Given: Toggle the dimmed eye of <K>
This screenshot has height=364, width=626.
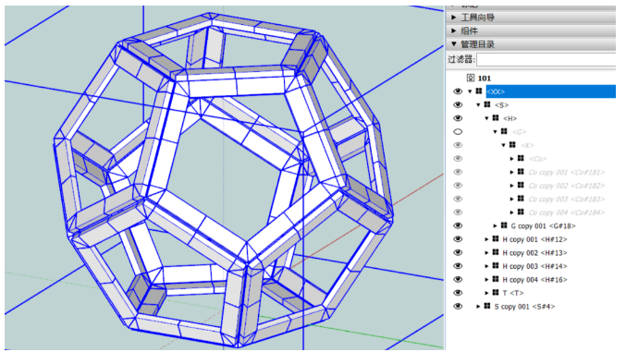Looking at the screenshot, I should coord(458,145).
